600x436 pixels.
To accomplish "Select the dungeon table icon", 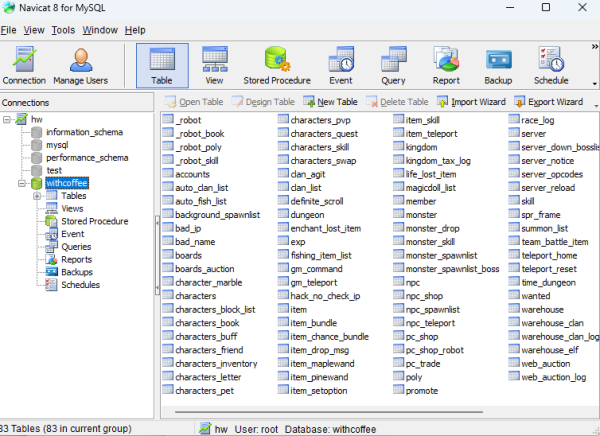I will pos(283,214).
